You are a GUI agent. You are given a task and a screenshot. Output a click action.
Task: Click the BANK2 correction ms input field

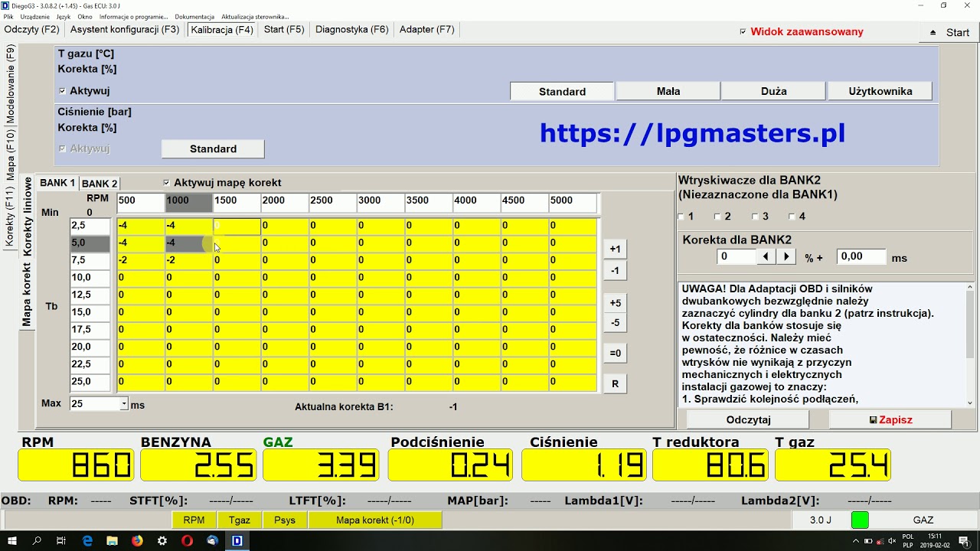(x=861, y=257)
